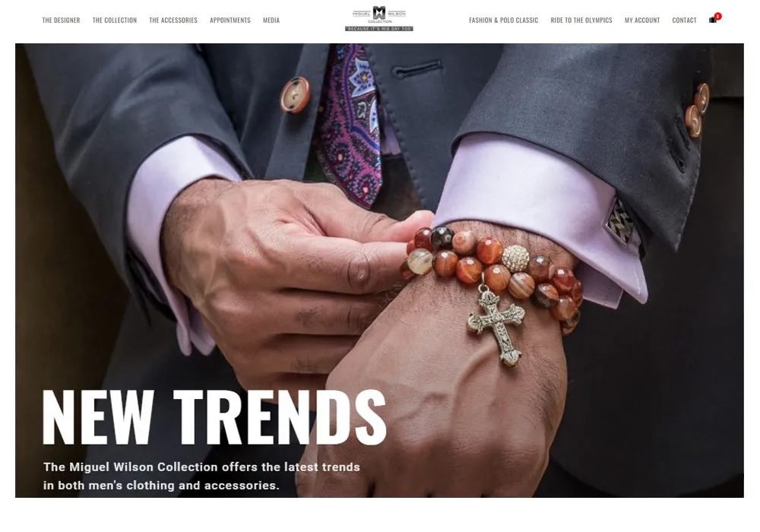Open Ride to the Olympics link

coord(581,21)
